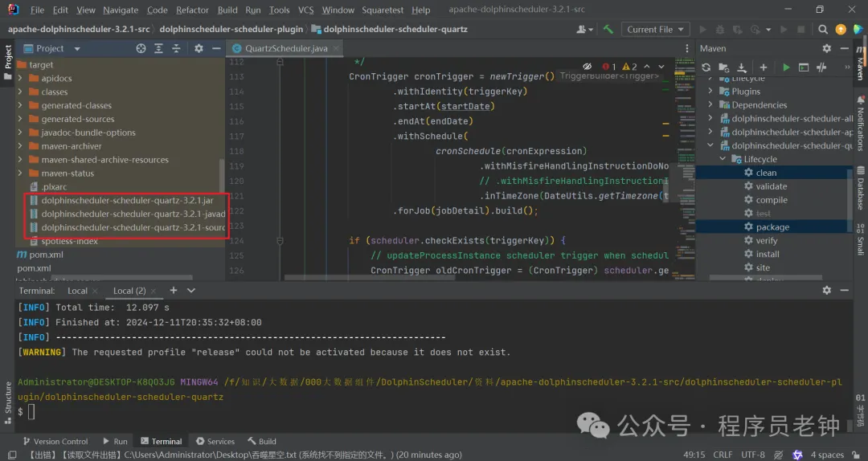Viewport: 868px width, 461px height.
Task: Open Terminal panel settings gear
Action: pos(826,290)
